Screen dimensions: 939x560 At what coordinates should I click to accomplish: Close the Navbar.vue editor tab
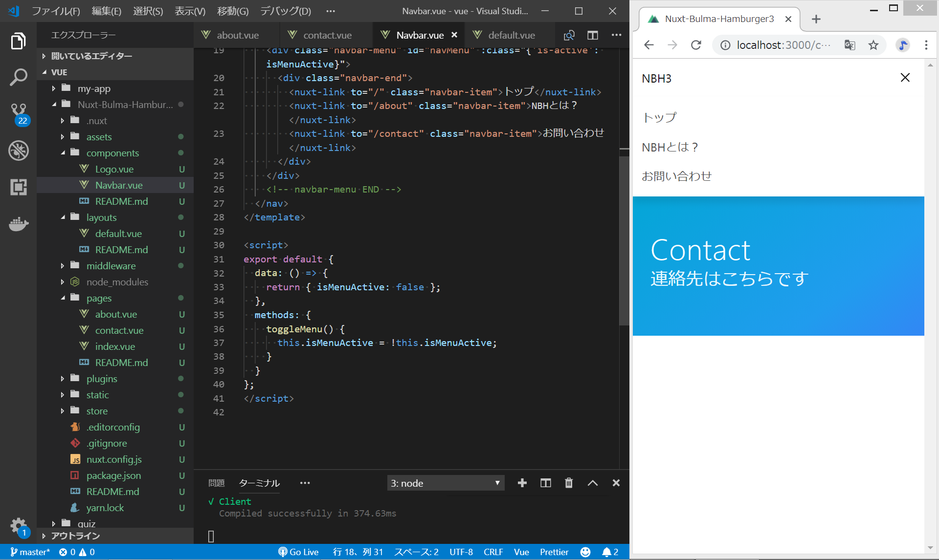point(454,35)
